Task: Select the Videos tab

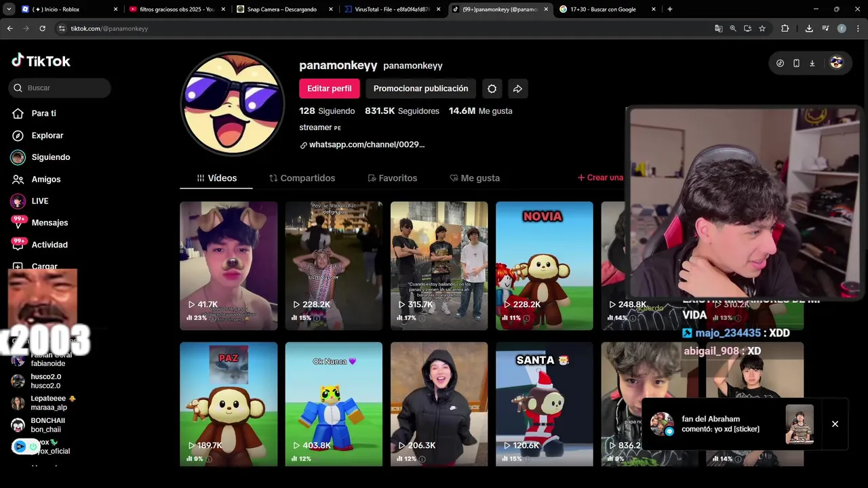Action: click(216, 178)
